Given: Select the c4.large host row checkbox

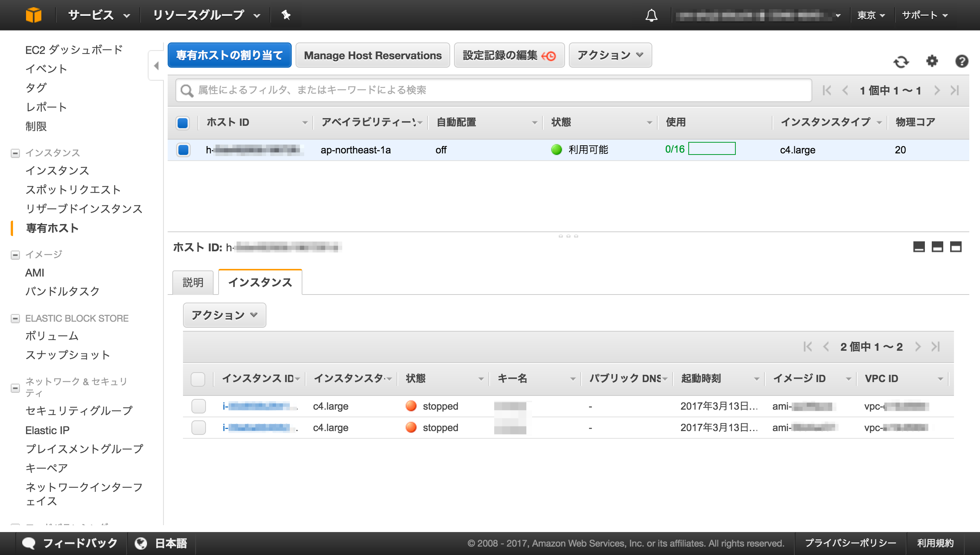Looking at the screenshot, I should pos(183,150).
